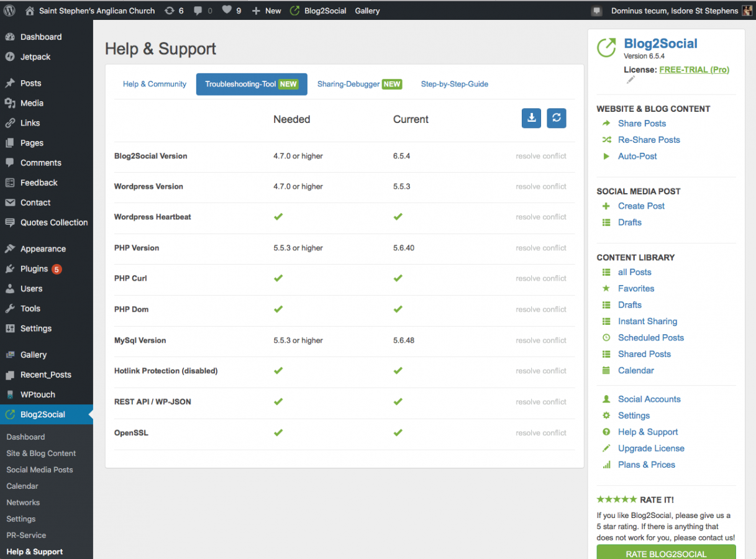
Task: Click the Links chain icon in sidebar
Action: tap(10, 123)
